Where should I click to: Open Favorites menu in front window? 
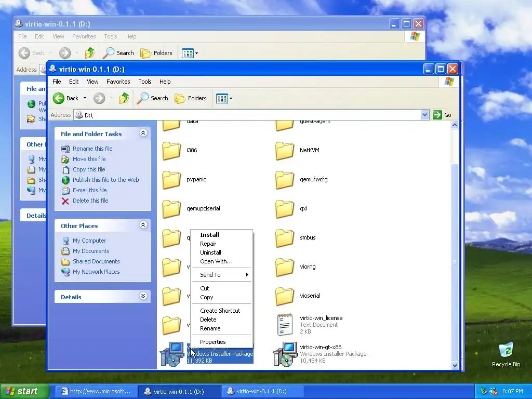coord(118,82)
